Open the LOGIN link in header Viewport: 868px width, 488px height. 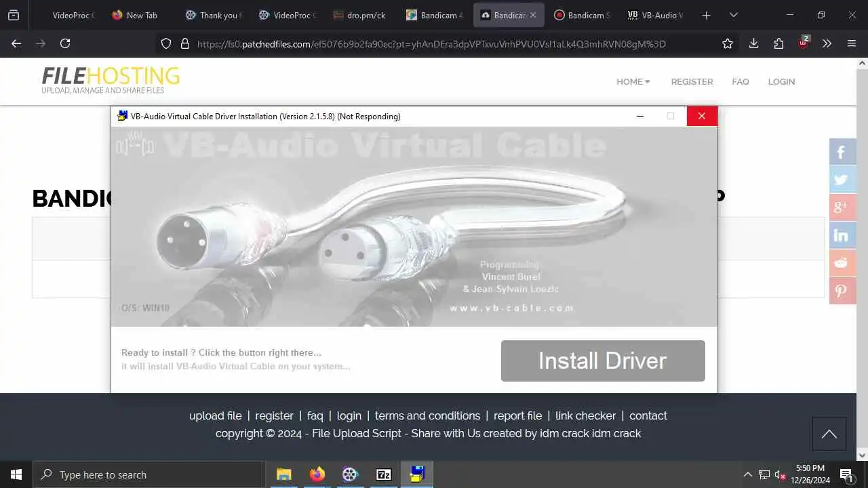[781, 81]
